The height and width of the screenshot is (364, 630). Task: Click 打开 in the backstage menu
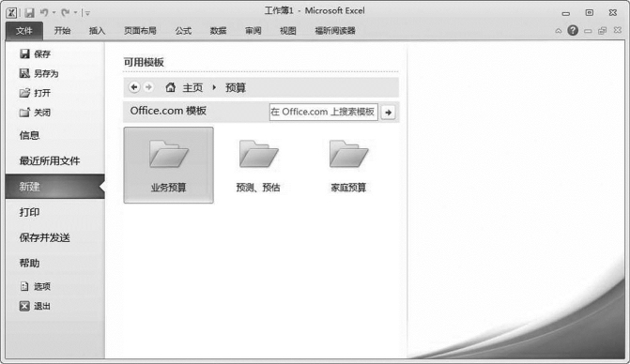35,93
